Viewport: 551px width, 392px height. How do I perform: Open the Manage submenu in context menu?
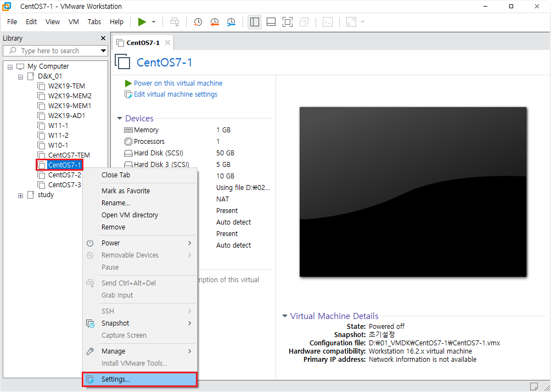tap(140, 351)
